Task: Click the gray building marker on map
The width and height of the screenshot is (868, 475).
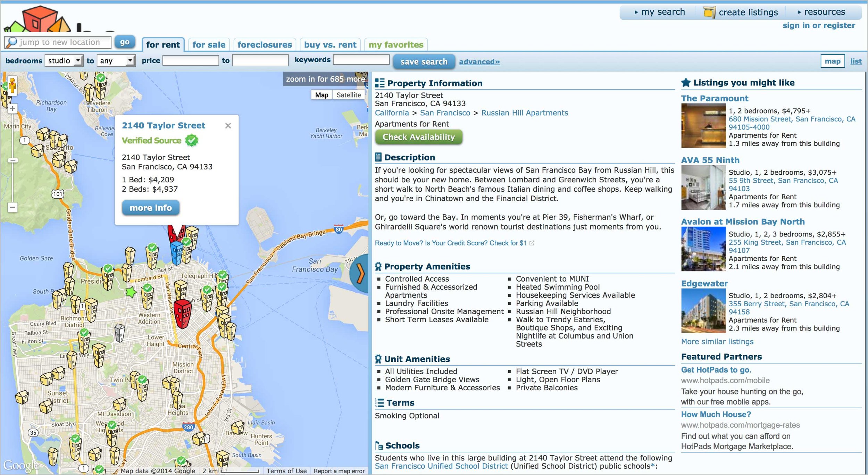Action: click(119, 333)
